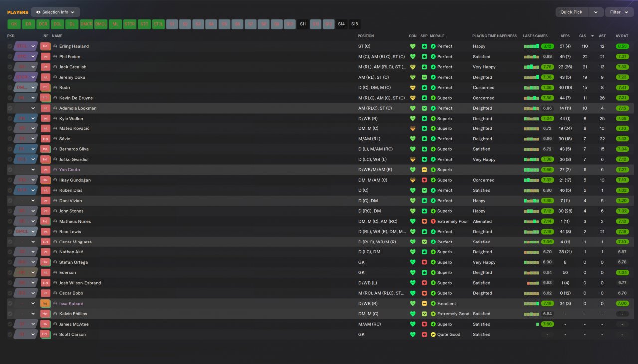The width and height of the screenshot is (638, 364).
Task: Toggle the pick checkmark for Kalvin Phillips
Action: pyautogui.click(x=10, y=314)
